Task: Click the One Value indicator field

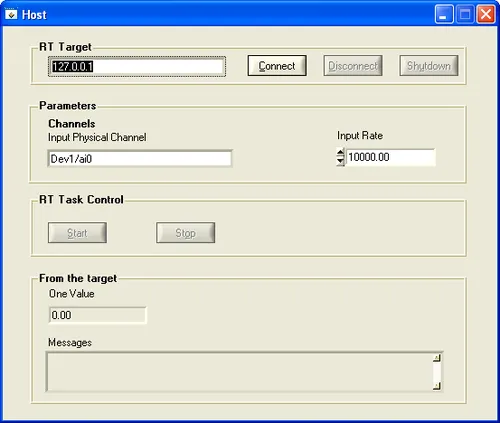Action: coord(97,315)
